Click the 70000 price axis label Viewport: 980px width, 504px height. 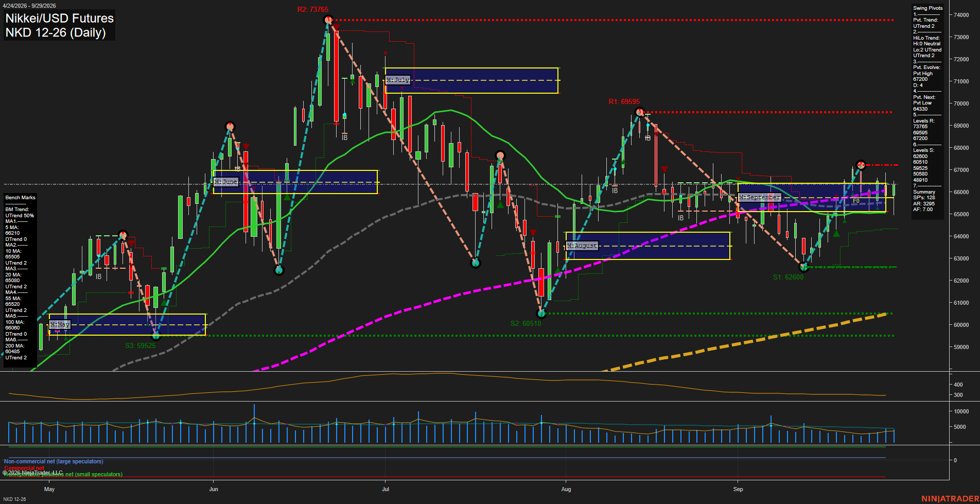click(x=961, y=103)
